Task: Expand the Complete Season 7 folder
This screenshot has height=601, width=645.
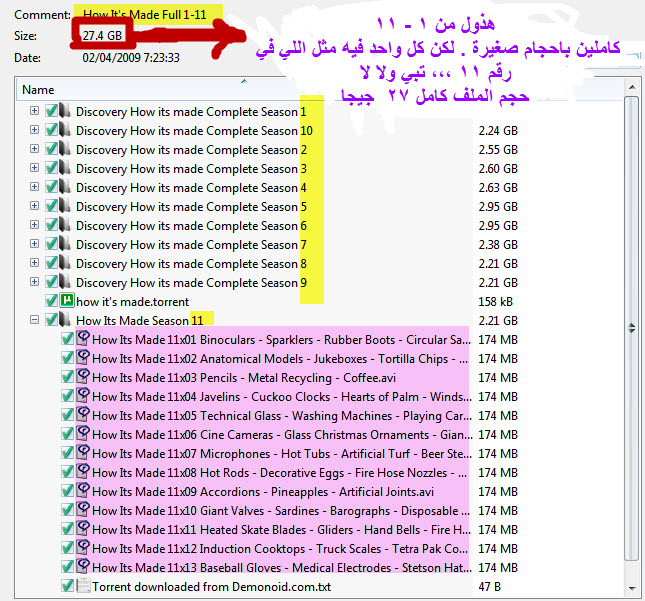Action: 35,244
